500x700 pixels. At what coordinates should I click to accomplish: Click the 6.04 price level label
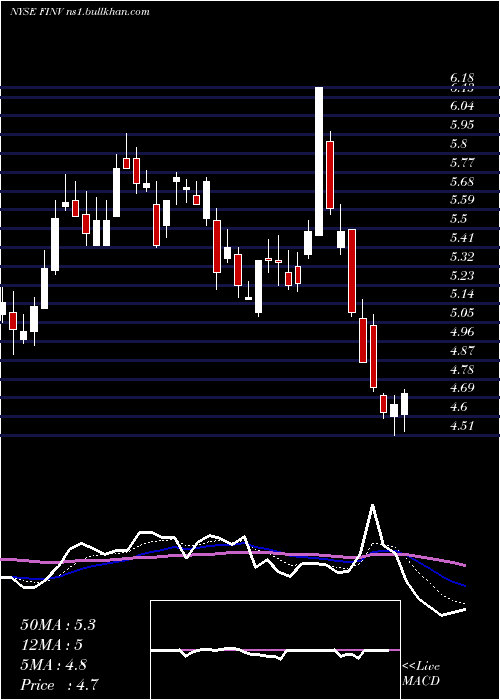coord(462,106)
